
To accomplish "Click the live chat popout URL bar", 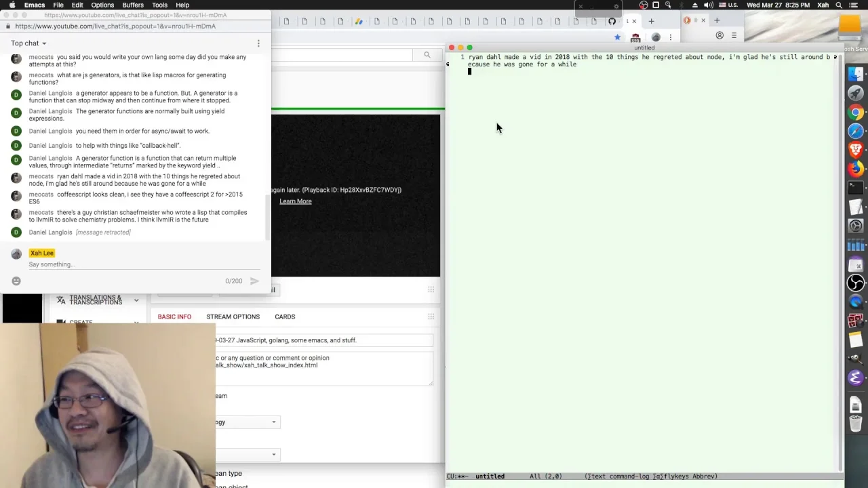I will pyautogui.click(x=136, y=26).
